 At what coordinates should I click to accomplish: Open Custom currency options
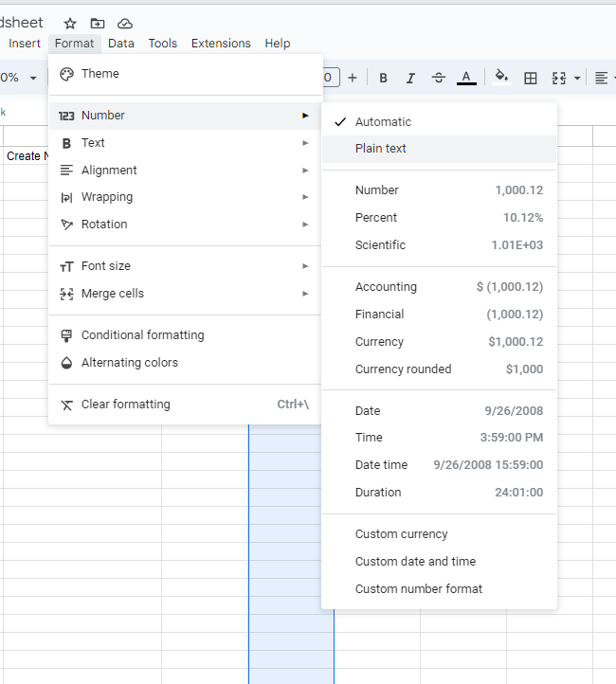440,534
